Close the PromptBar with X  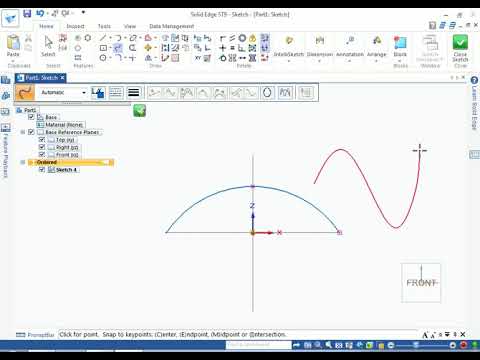pyautogui.click(x=463, y=334)
